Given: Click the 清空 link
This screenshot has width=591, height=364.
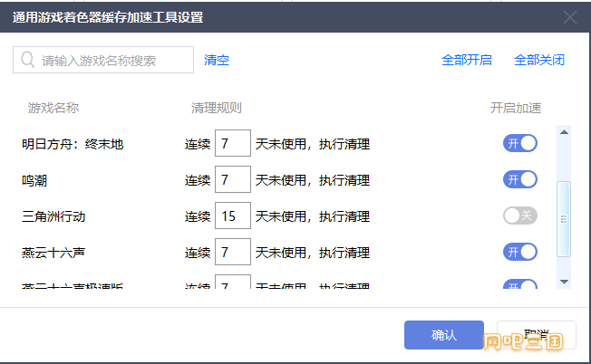Looking at the screenshot, I should (217, 60).
